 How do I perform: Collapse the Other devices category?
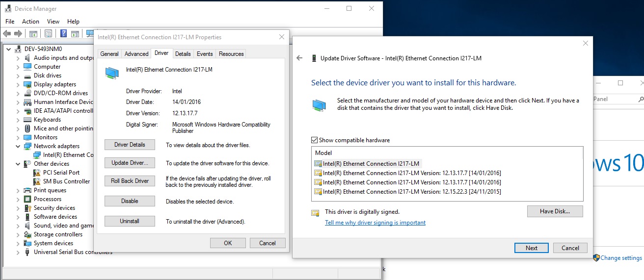(x=18, y=164)
